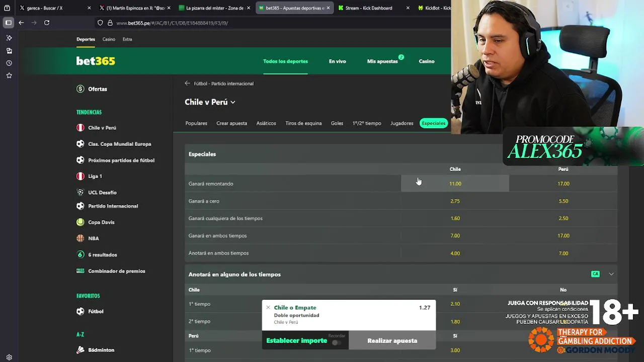Image resolution: width=644 pixels, height=362 pixels.
Task: Click the browser sidebar bookmarks star icon
Action: (x=9, y=75)
